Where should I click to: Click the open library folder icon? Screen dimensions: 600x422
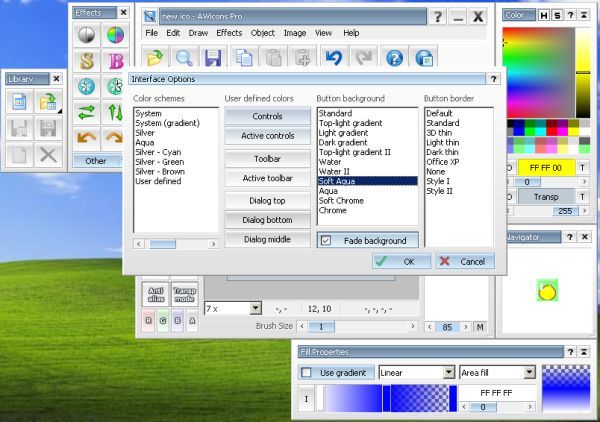49,101
